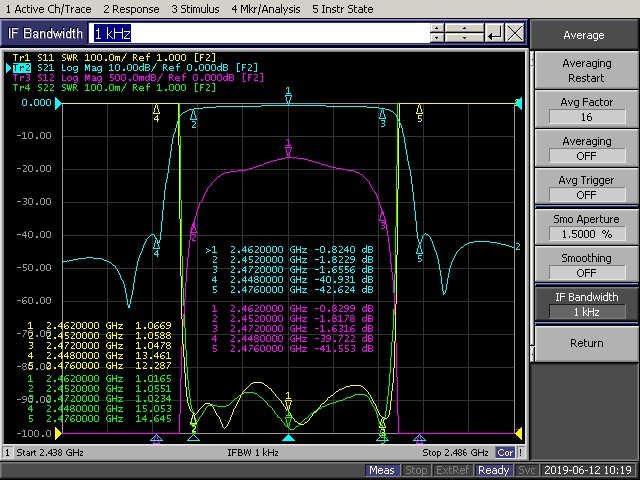Toggle Averaging OFF softkey
640x480 pixels.
click(586, 149)
